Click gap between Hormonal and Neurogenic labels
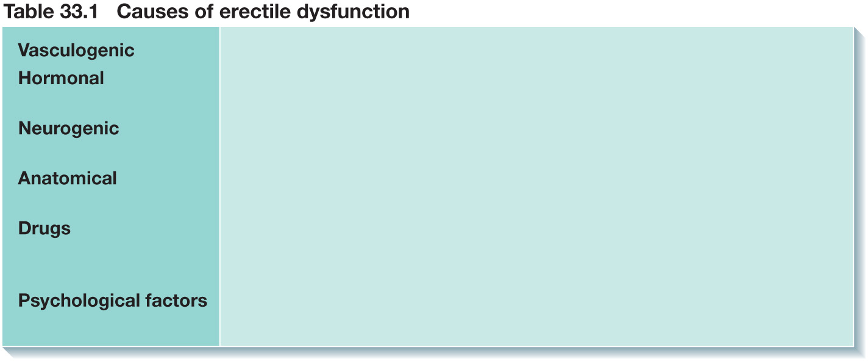Image resolution: width=868 pixels, height=361 pixels. coord(111,104)
